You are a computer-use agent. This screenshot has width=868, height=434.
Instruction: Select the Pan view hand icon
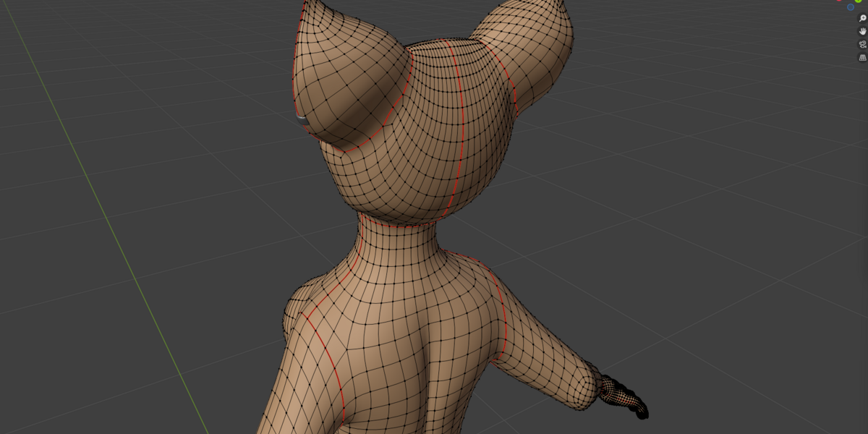coord(862,31)
